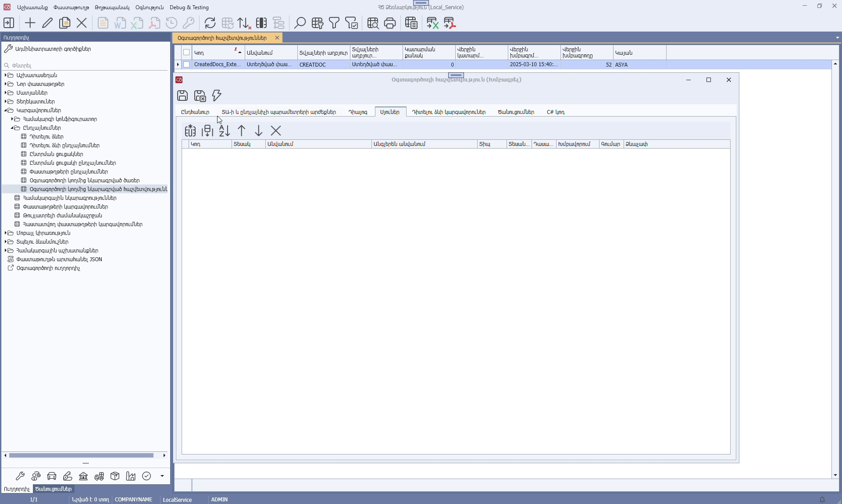Collapse the Կարգավորումներ tree folder
This screenshot has height=504, width=842.
[x=5, y=110]
